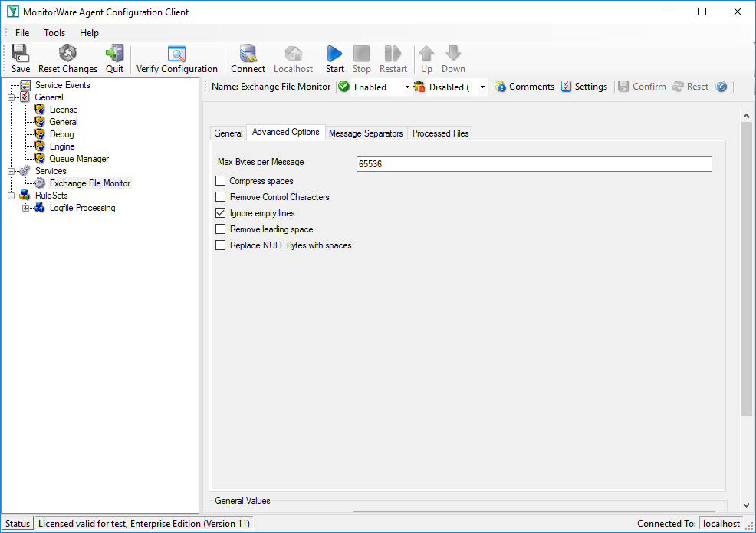Select the RuleSets tree node
This screenshot has height=533, width=756.
51,196
